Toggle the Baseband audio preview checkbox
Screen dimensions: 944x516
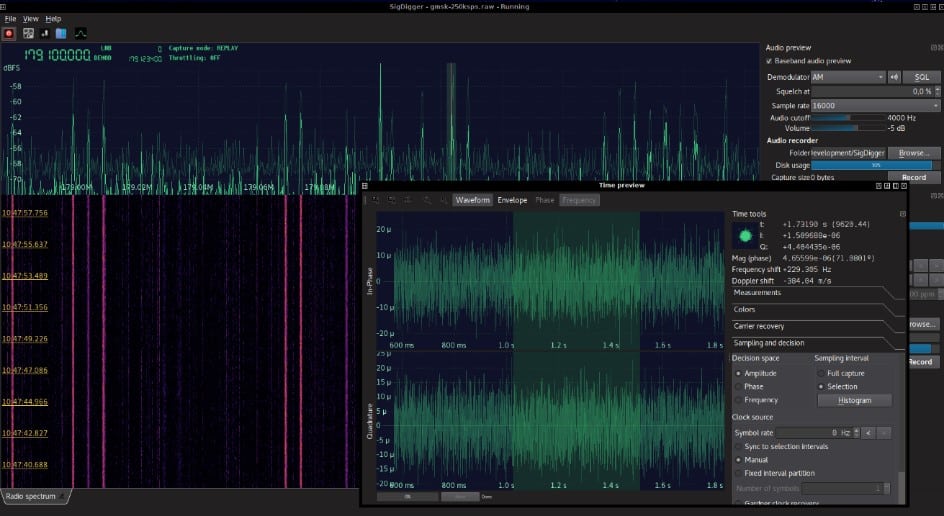769,61
